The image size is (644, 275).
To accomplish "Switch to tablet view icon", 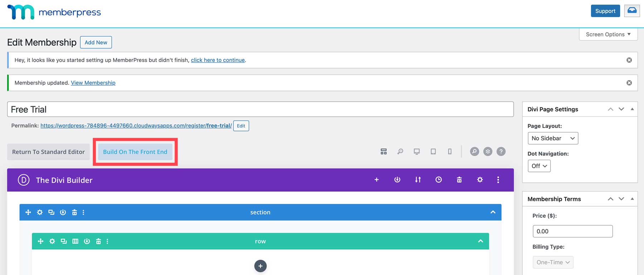I will click(433, 151).
